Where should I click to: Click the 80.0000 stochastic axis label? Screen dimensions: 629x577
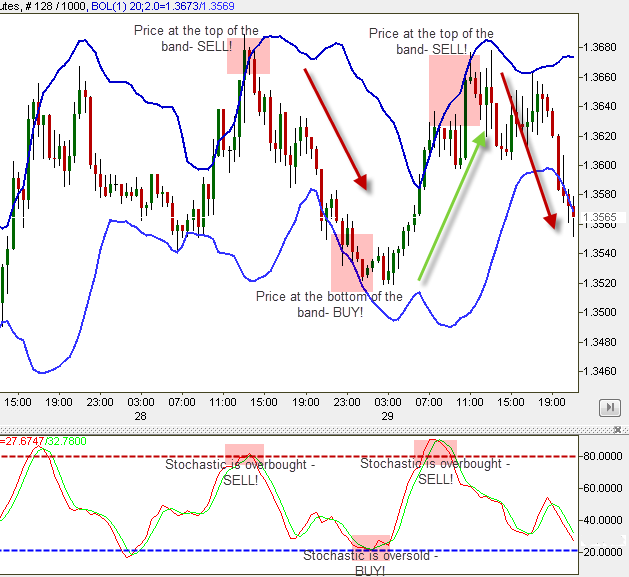(x=603, y=456)
